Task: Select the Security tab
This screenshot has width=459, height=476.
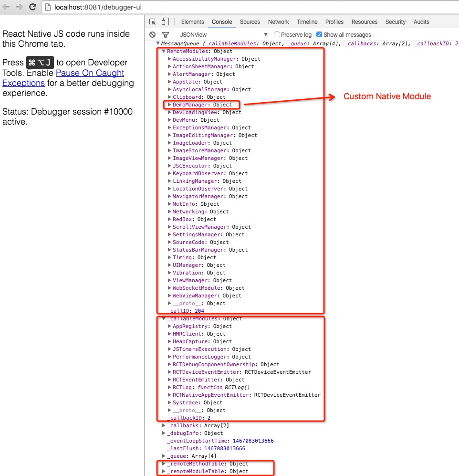Action: click(395, 22)
